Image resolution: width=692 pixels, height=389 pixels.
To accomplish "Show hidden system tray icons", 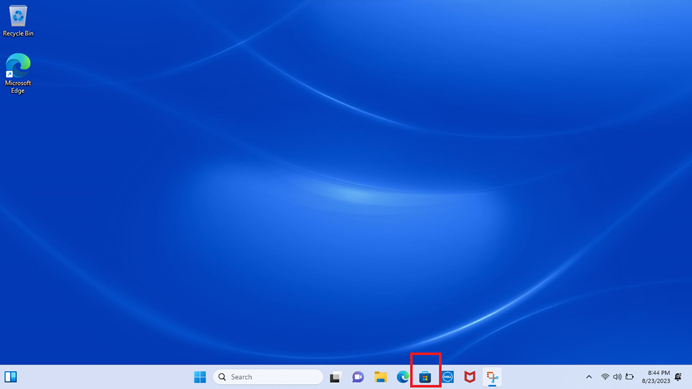I will pos(589,377).
